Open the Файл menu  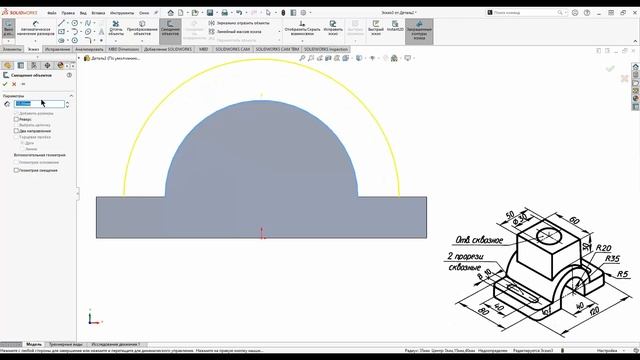coord(52,13)
